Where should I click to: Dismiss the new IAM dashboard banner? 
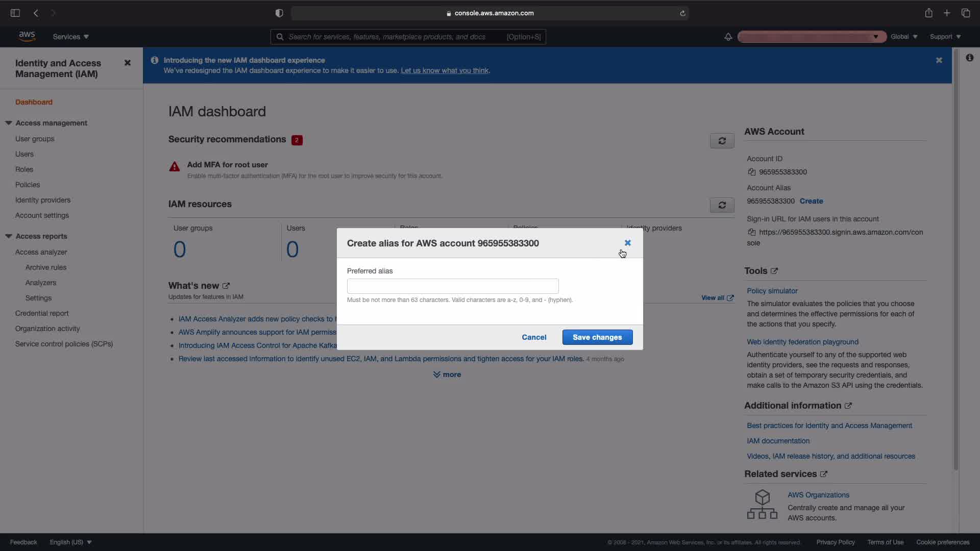point(939,60)
